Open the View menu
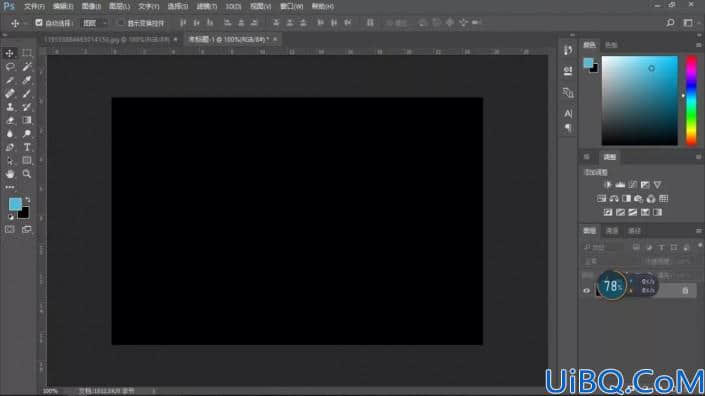Image resolution: width=705 pixels, height=396 pixels. click(260, 6)
